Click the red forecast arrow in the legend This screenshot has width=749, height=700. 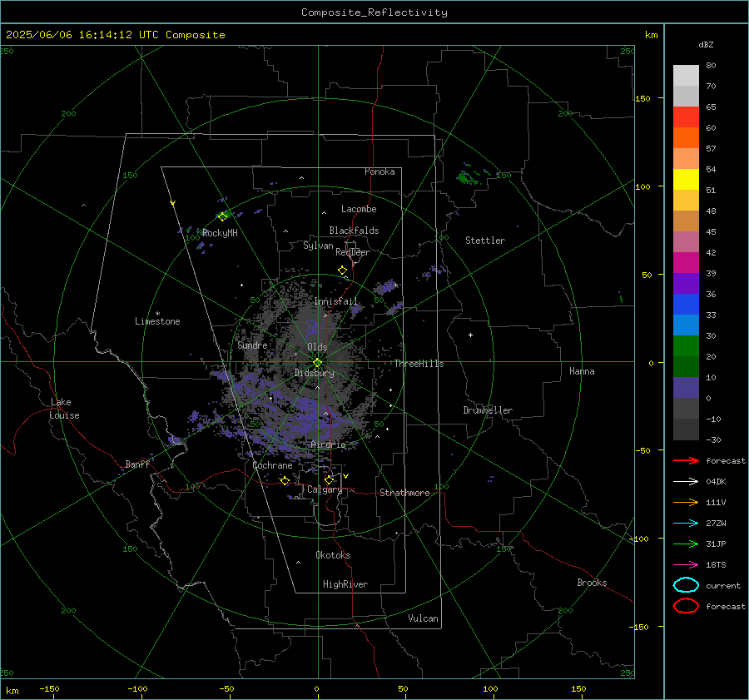[686, 460]
